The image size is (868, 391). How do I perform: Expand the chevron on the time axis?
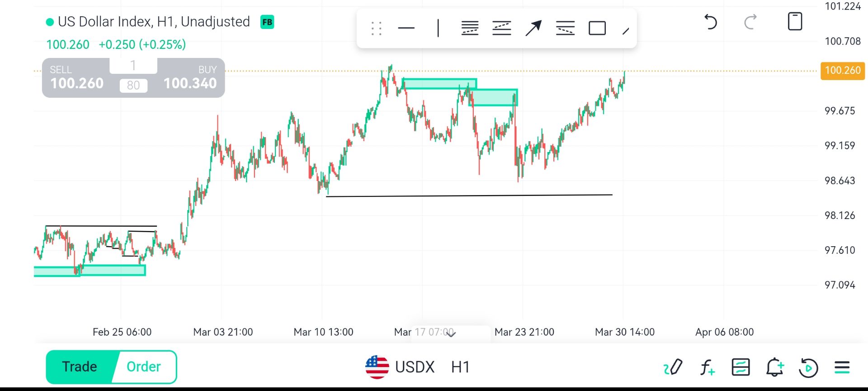tap(451, 334)
